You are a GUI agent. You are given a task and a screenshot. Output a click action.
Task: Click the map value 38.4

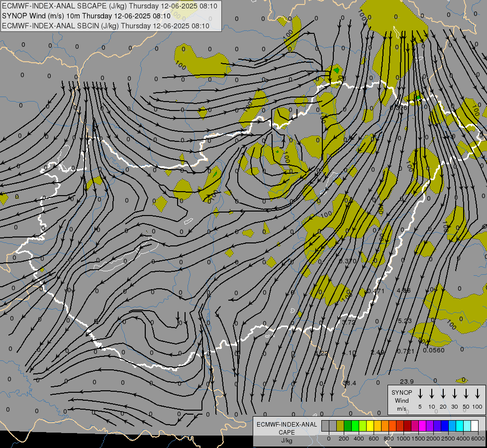tap(349, 383)
